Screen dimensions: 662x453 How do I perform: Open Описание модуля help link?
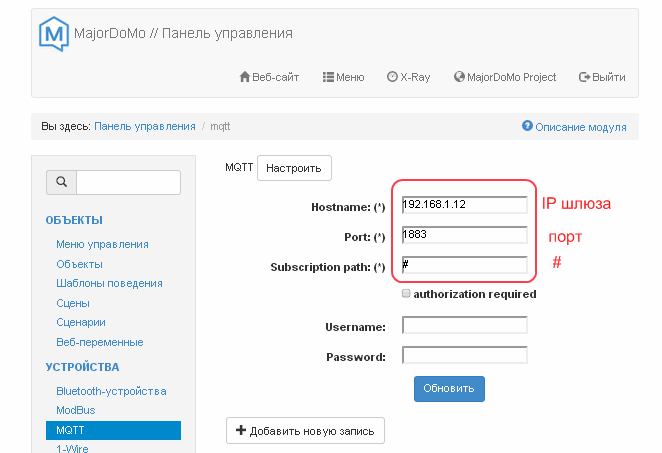[574, 127]
